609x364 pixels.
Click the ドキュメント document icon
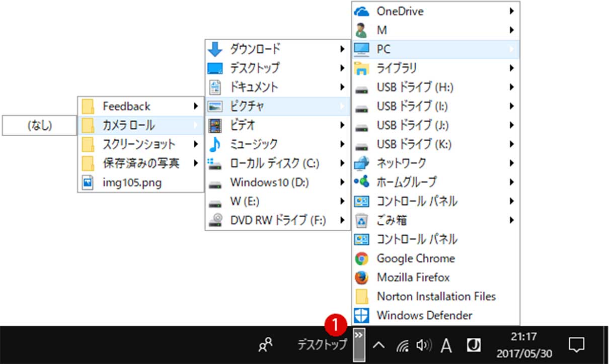215,87
